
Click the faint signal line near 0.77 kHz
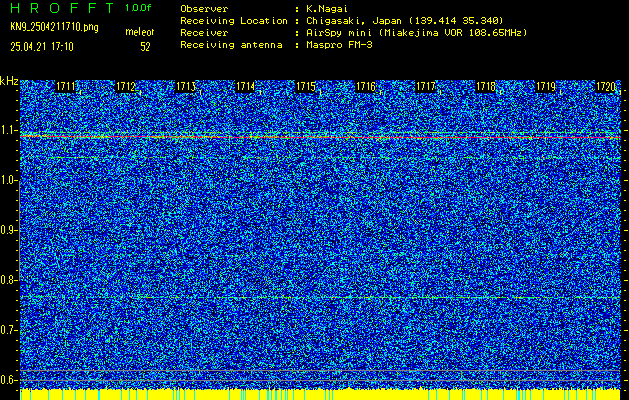(x=320, y=298)
